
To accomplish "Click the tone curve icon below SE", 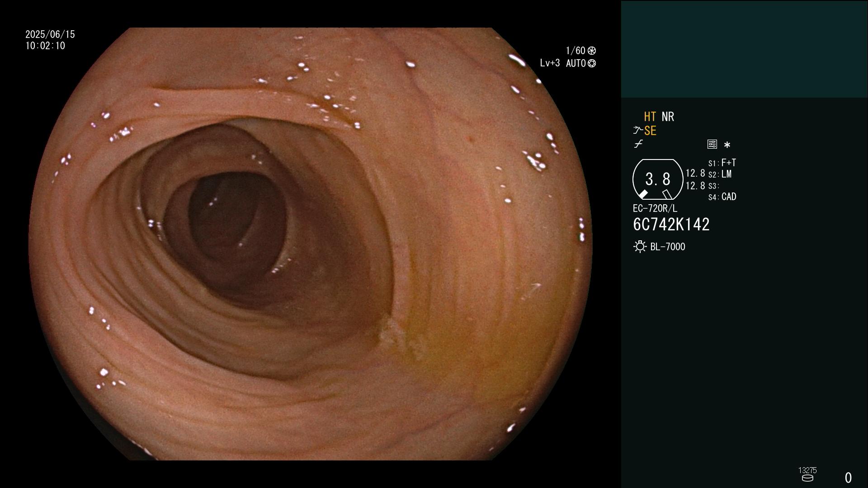I will 638,144.
